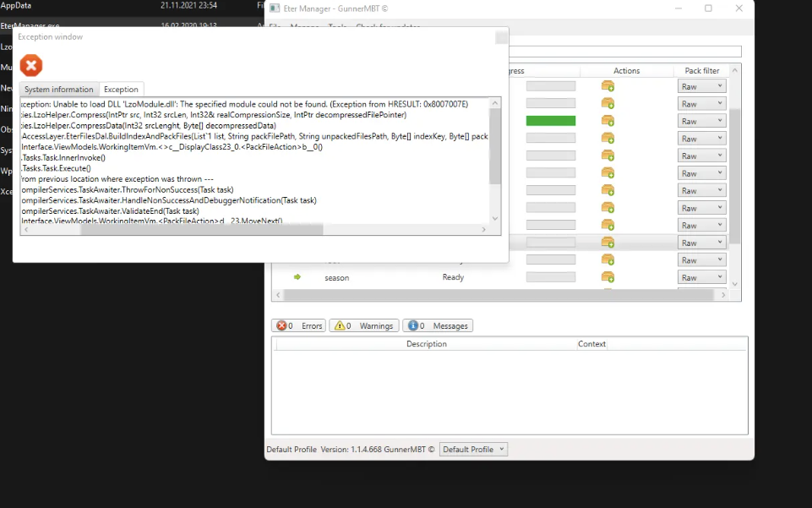Switch to the System information tab
Image resolution: width=812 pixels, height=508 pixels.
point(58,90)
